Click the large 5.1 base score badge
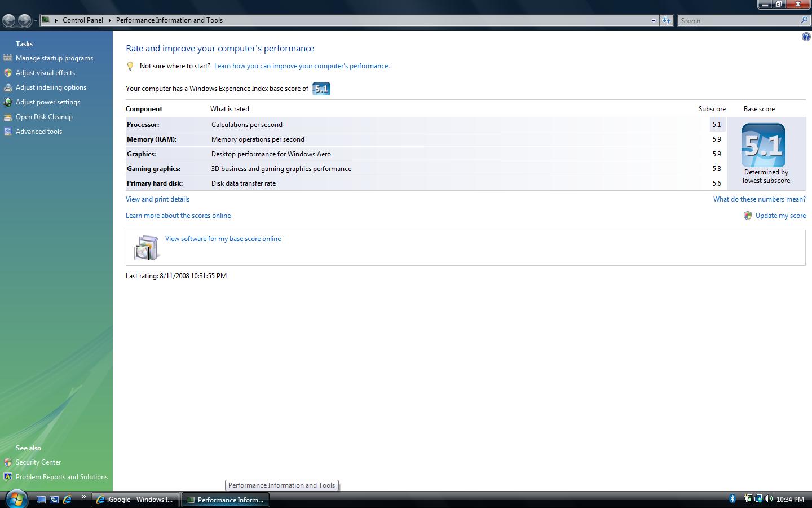Viewport: 812px width, 508px height. [764, 145]
